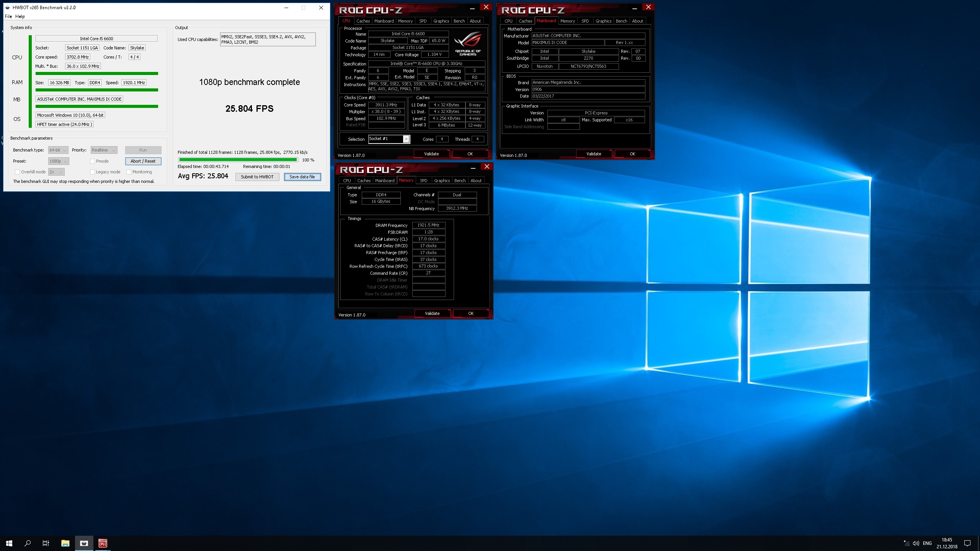980x551 pixels.
Task: Click the Core speed 3702.8 MHz field
Action: click(78, 57)
